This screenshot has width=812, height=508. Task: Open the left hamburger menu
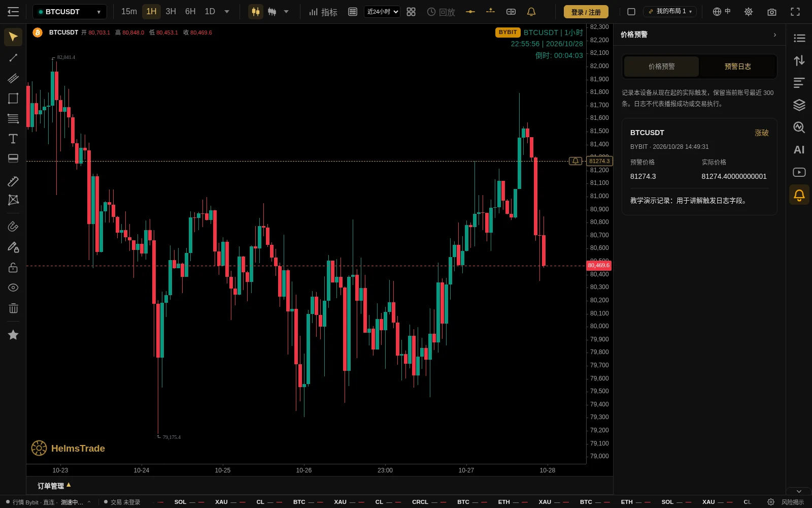pos(13,12)
